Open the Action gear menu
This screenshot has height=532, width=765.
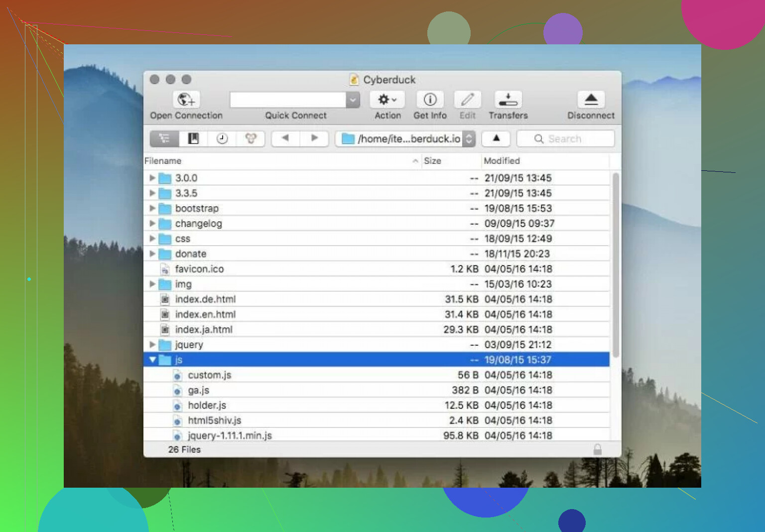[387, 100]
